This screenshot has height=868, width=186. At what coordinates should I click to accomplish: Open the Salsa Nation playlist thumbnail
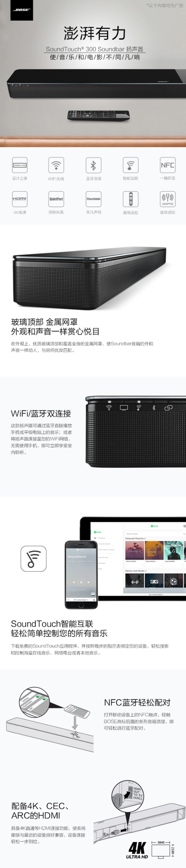click(x=154, y=550)
